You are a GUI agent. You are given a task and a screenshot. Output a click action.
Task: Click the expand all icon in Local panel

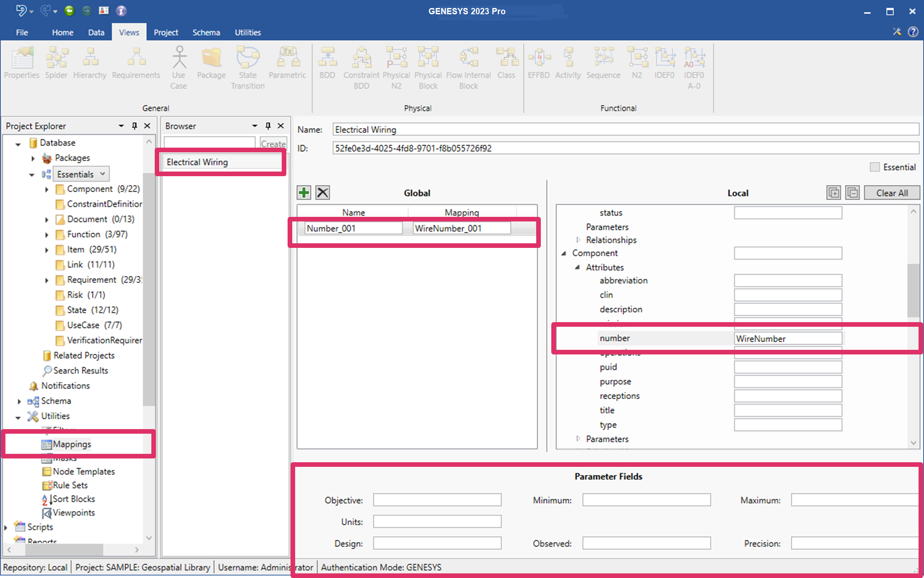coord(833,193)
